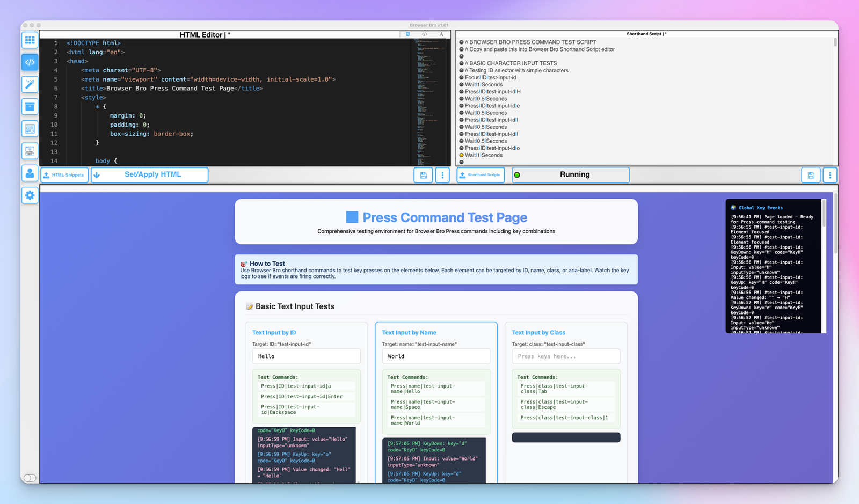Viewport: 859px width, 504px height.
Task: Open settings gear in sidebar
Action: (30, 195)
